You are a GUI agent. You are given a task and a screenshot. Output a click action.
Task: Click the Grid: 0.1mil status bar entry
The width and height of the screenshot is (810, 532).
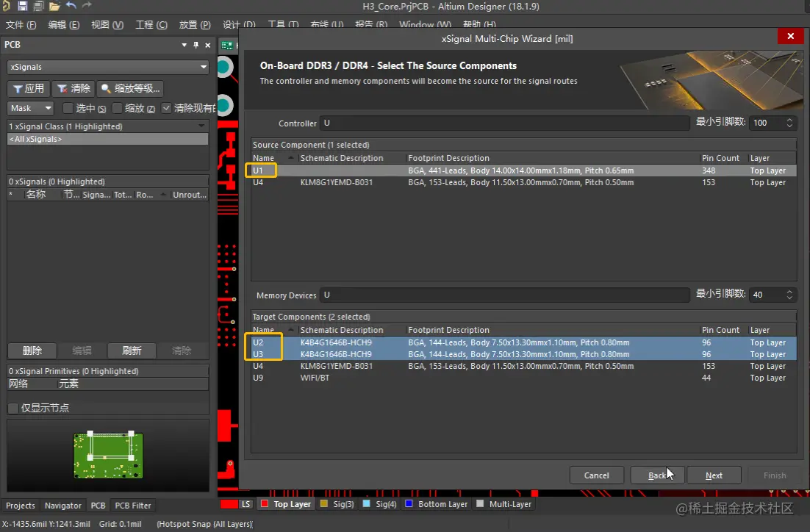[121, 524]
